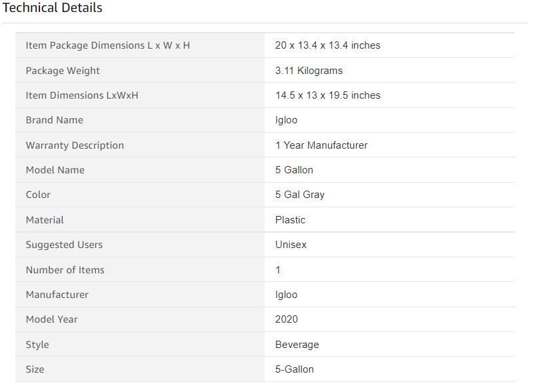Click the 5-Gallon size value

(x=294, y=369)
